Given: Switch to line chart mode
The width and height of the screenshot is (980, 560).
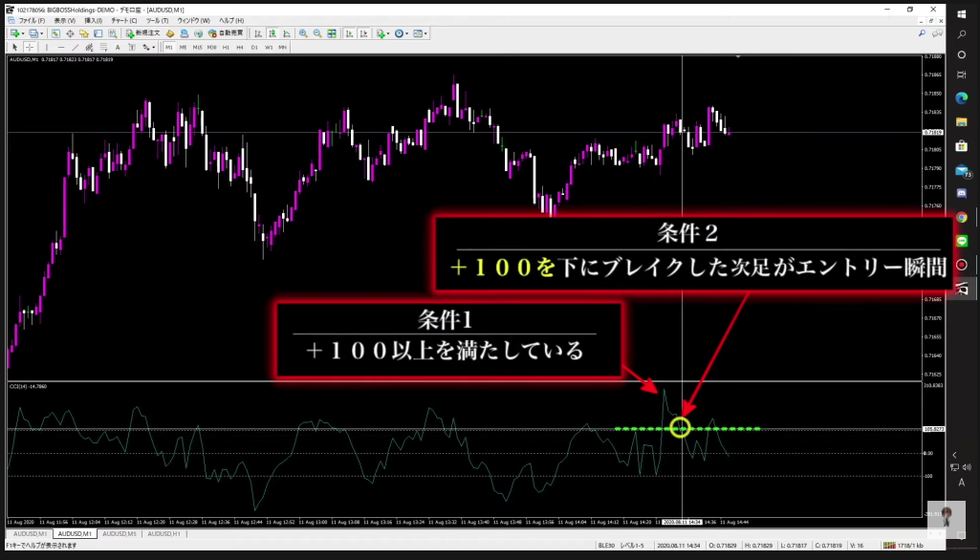Looking at the screenshot, I should (287, 33).
